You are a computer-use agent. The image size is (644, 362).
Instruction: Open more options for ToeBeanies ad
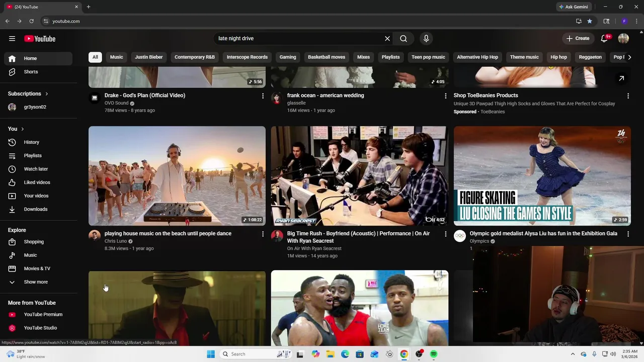click(628, 96)
